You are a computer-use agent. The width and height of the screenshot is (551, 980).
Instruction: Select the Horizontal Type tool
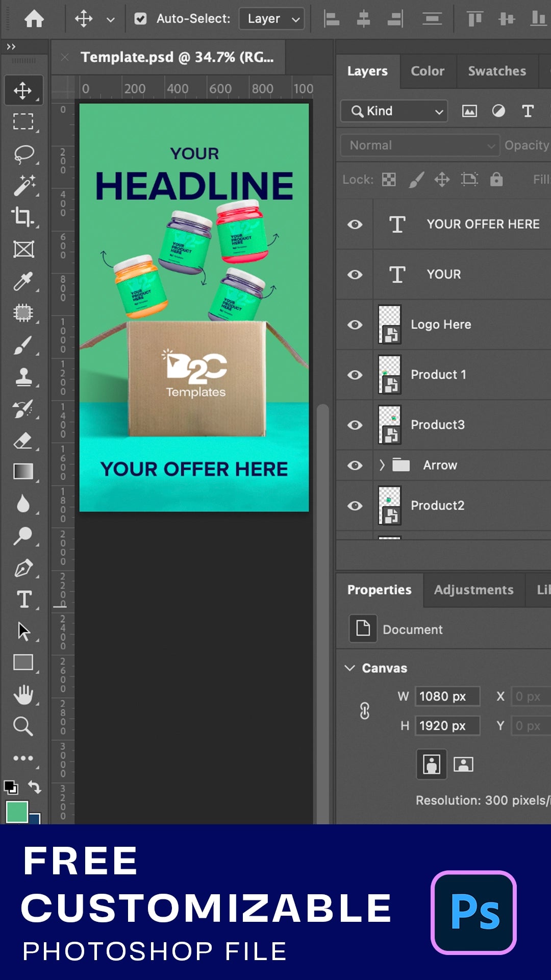click(x=23, y=599)
